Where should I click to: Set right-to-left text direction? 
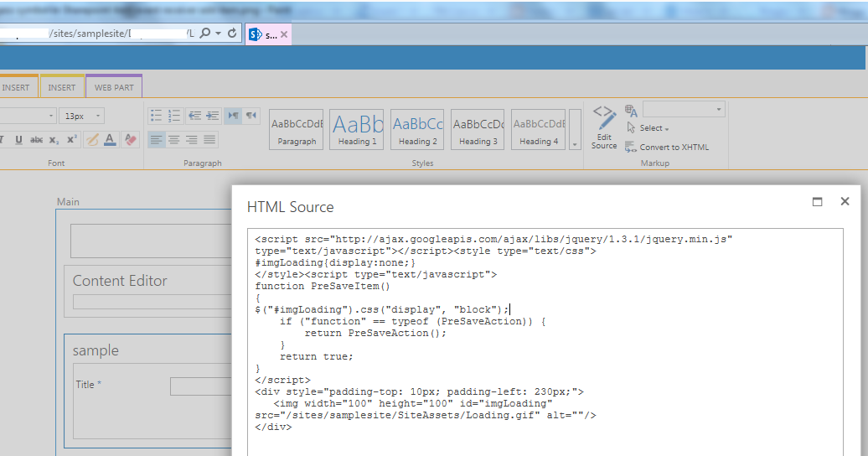[251, 115]
